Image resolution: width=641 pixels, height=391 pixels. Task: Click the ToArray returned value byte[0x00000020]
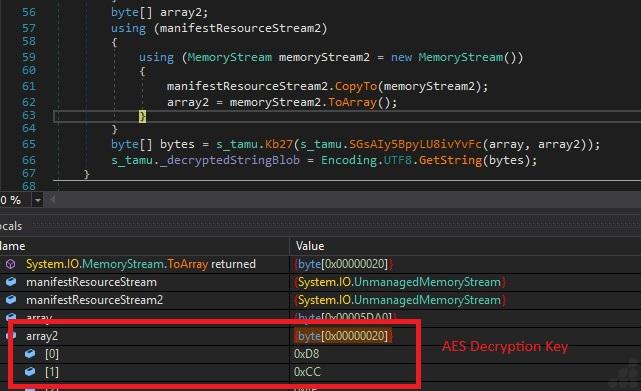click(343, 264)
